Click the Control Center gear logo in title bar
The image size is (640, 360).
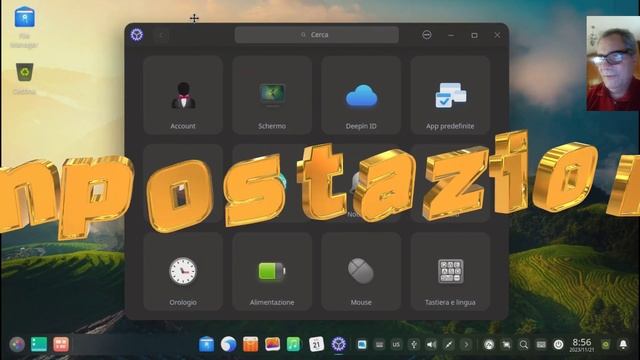tap(137, 35)
